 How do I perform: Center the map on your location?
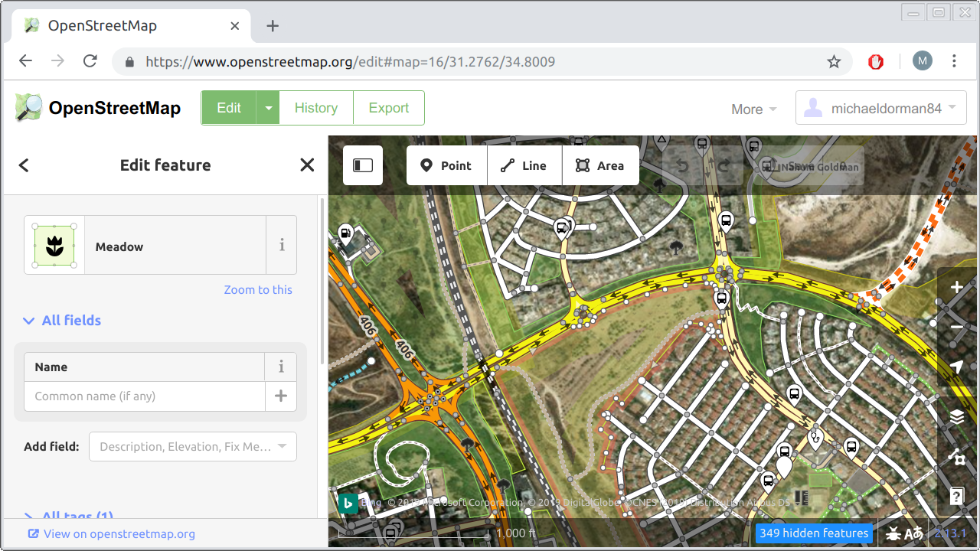coord(955,367)
